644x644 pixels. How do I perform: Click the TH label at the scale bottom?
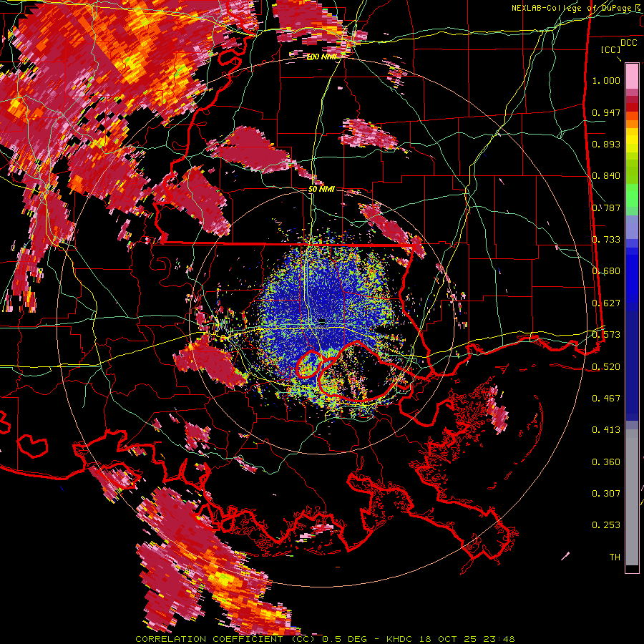click(615, 557)
